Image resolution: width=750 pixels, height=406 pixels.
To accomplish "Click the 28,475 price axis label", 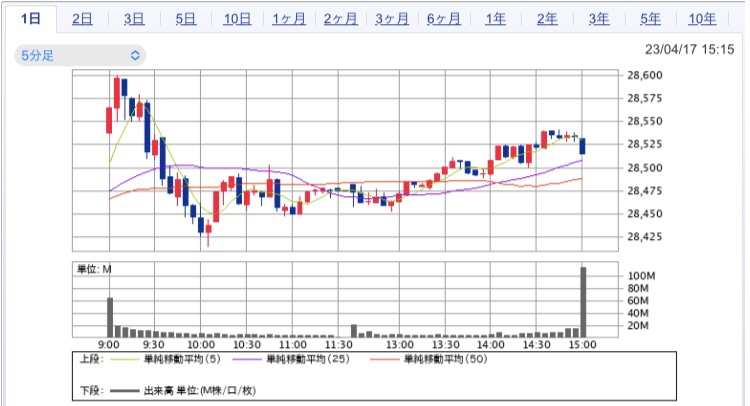I will click(x=645, y=190).
